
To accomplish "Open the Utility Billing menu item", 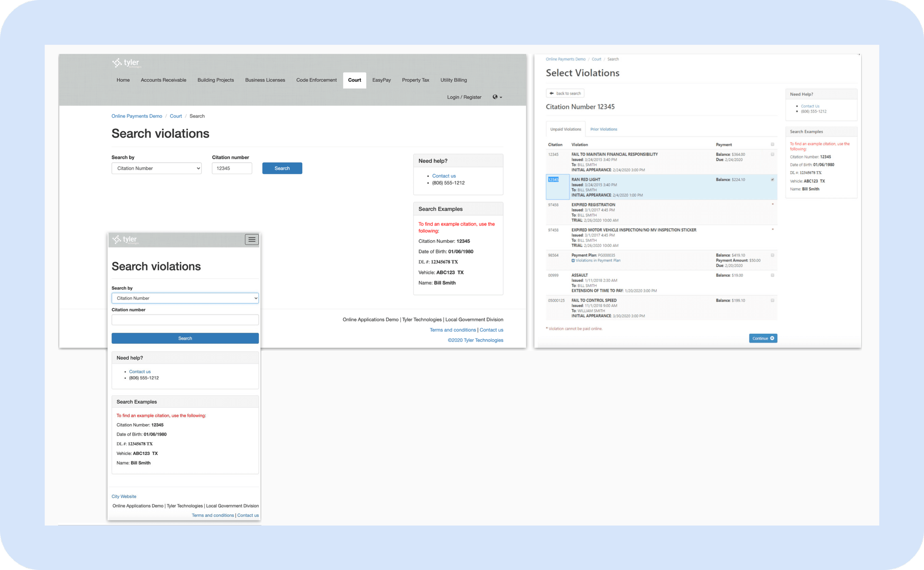I will [x=453, y=80].
